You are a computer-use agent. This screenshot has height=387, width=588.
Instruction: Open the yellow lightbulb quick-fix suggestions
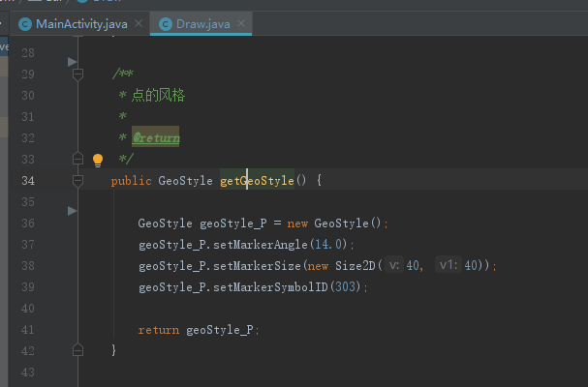point(98,161)
